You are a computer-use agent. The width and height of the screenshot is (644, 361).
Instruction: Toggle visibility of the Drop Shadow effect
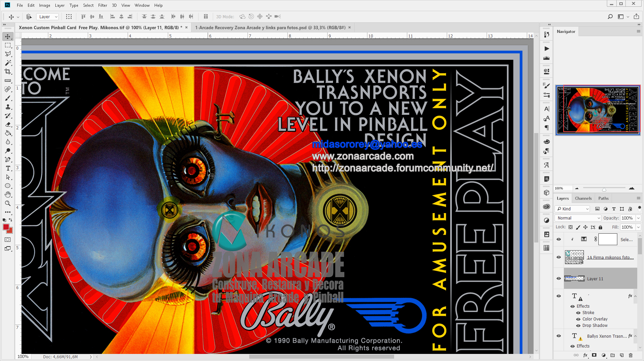[x=578, y=325]
